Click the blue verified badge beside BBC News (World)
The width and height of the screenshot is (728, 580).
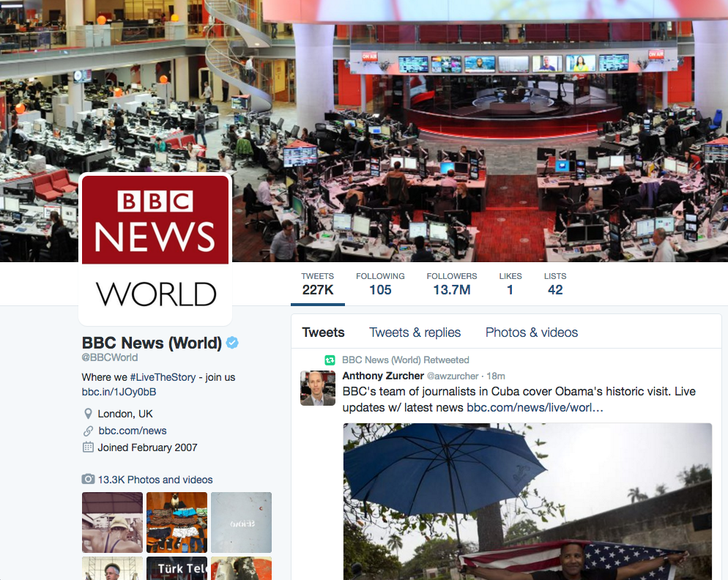pyautogui.click(x=232, y=343)
